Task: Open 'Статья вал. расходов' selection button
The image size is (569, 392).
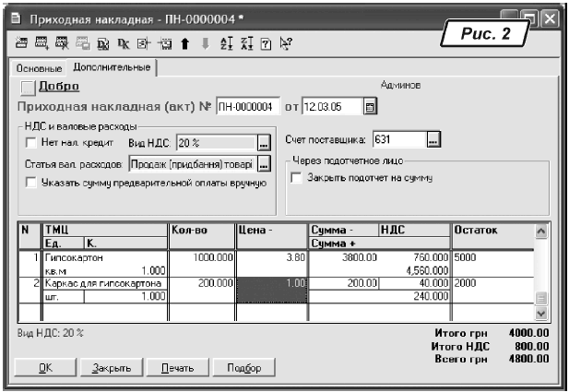Action: 264,163
